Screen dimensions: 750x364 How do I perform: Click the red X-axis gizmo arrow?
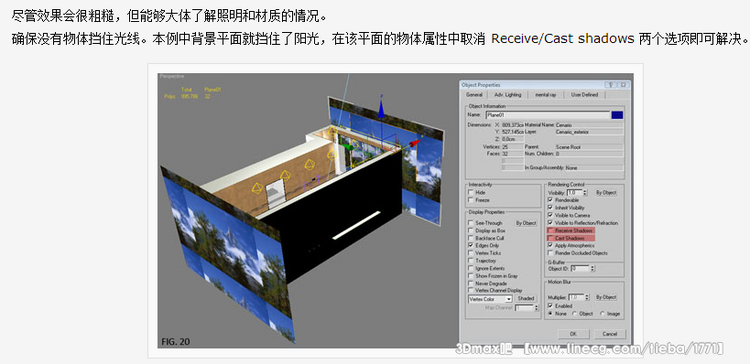[x=415, y=143]
